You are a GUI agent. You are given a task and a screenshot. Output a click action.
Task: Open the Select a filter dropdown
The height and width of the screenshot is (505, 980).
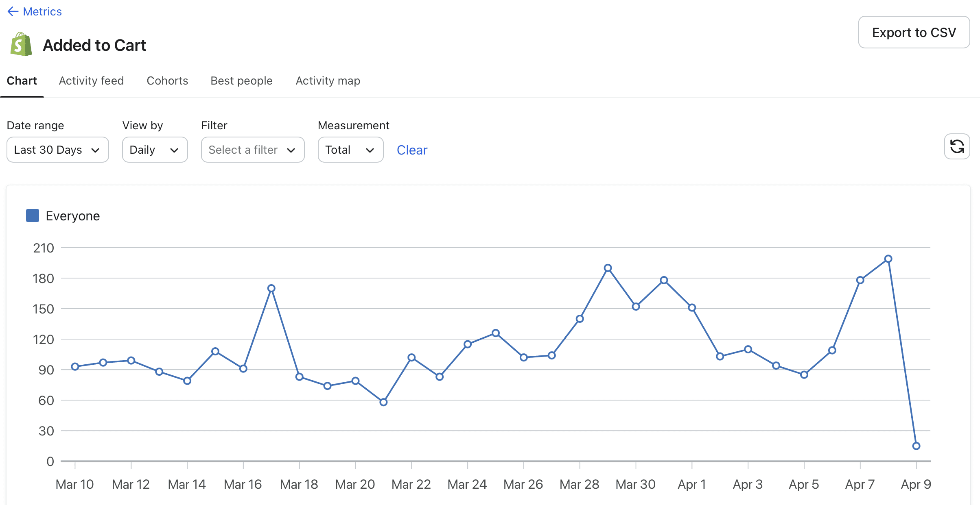tap(252, 150)
